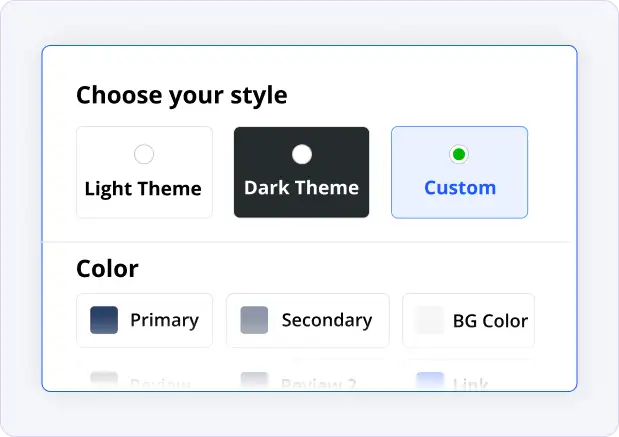Click the "Dark Theme" card label
This screenshot has height=437, width=619.
tap(301, 188)
